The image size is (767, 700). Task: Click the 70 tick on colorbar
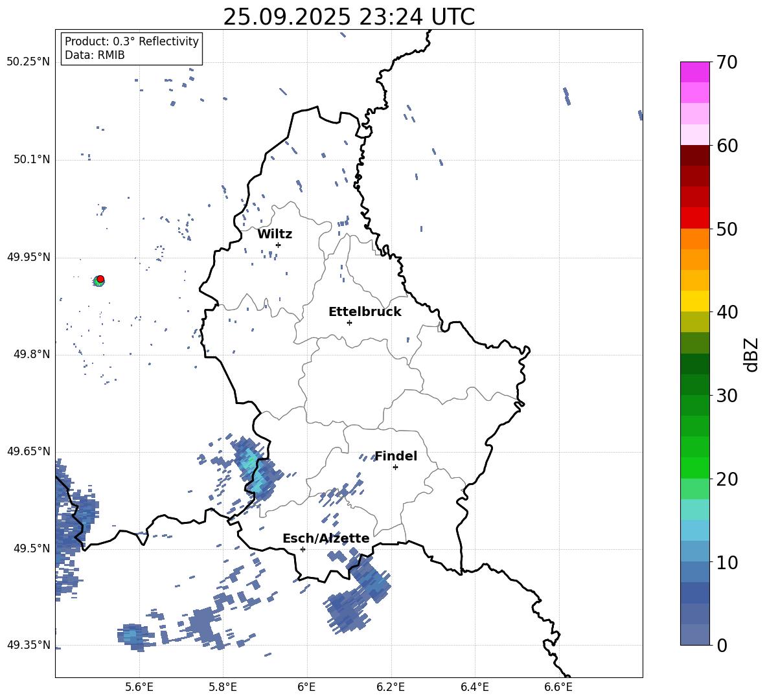(x=727, y=63)
